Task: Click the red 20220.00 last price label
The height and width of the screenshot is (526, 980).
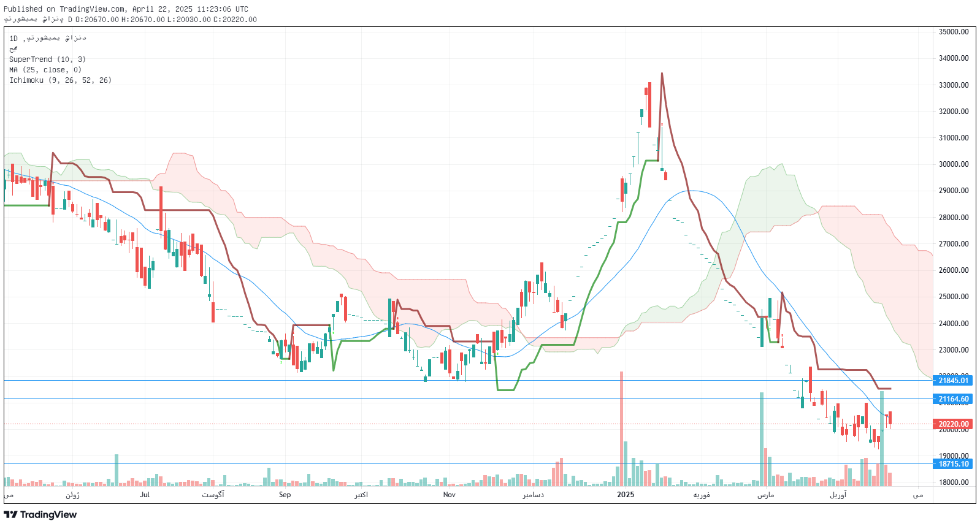Action: 954,424
